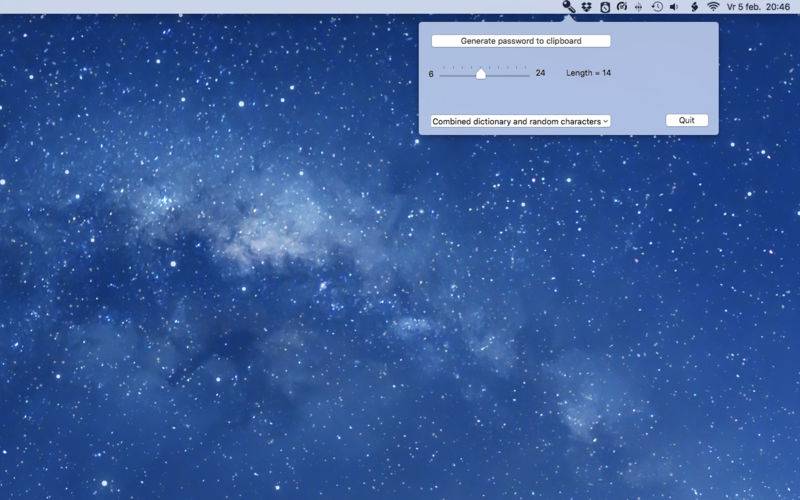Open the 'Combined dictionary and random characters' dropdown

(x=520, y=121)
